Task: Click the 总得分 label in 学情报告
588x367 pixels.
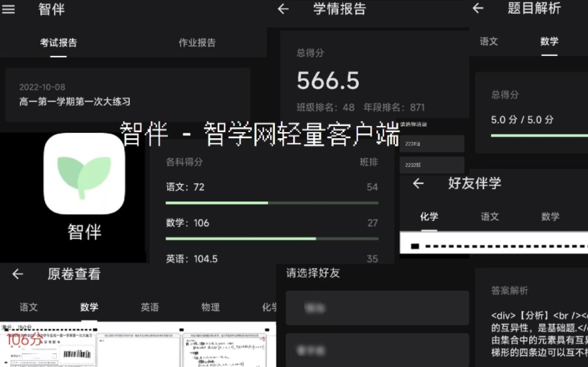Action: click(310, 53)
